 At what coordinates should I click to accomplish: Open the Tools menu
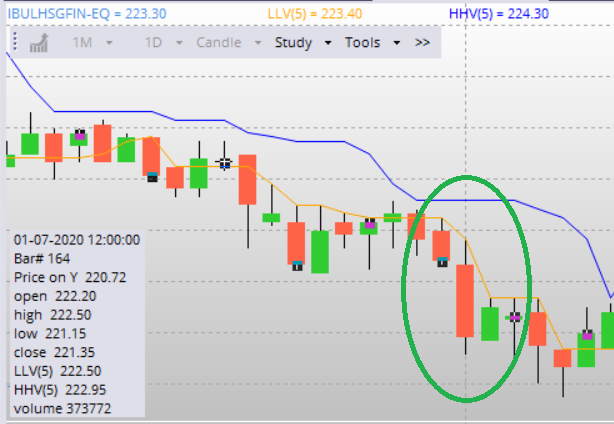tap(363, 42)
